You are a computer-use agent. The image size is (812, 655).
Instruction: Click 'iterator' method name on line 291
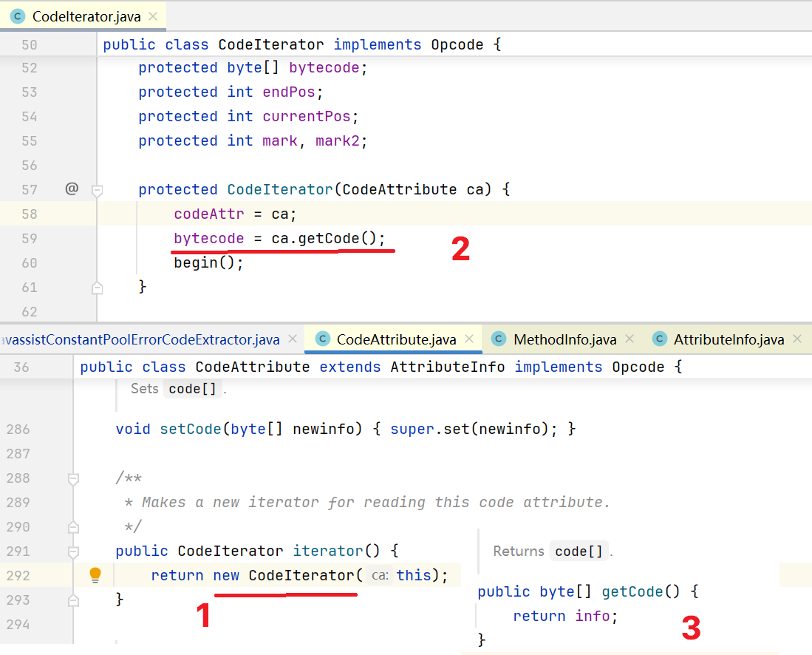coord(328,551)
